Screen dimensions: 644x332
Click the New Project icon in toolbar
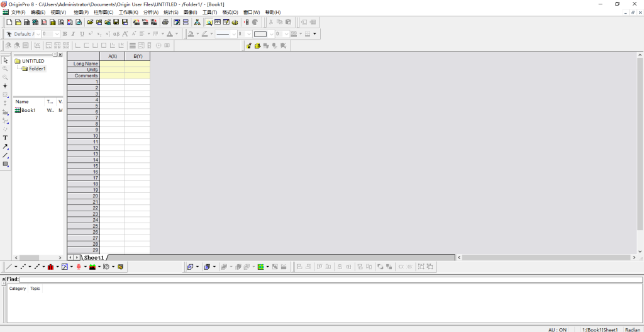click(x=9, y=22)
